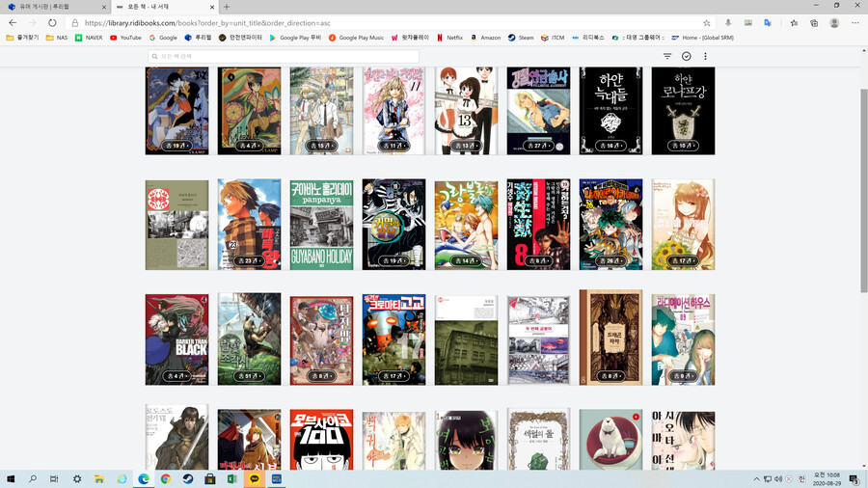Toggle book selection mode checkmark icon
Viewport: 868px width, 488px height.
pos(686,57)
